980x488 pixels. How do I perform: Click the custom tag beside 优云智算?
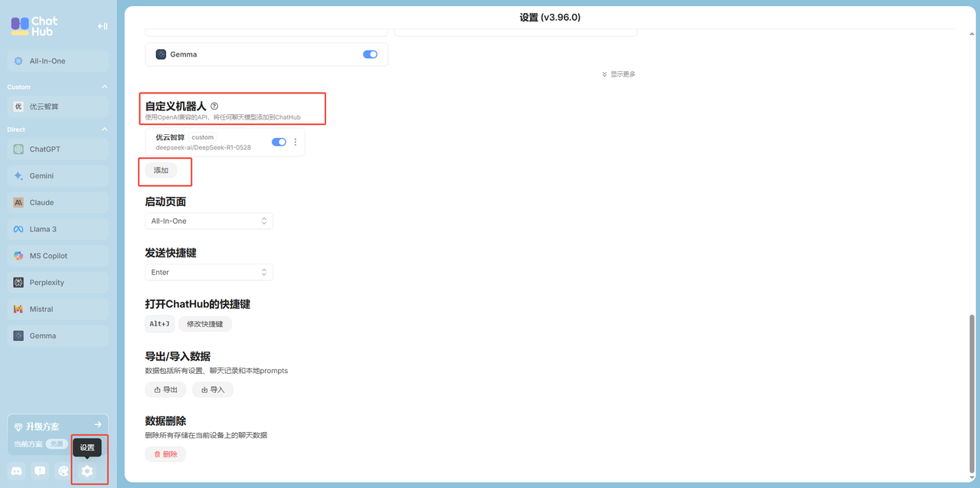(202, 138)
